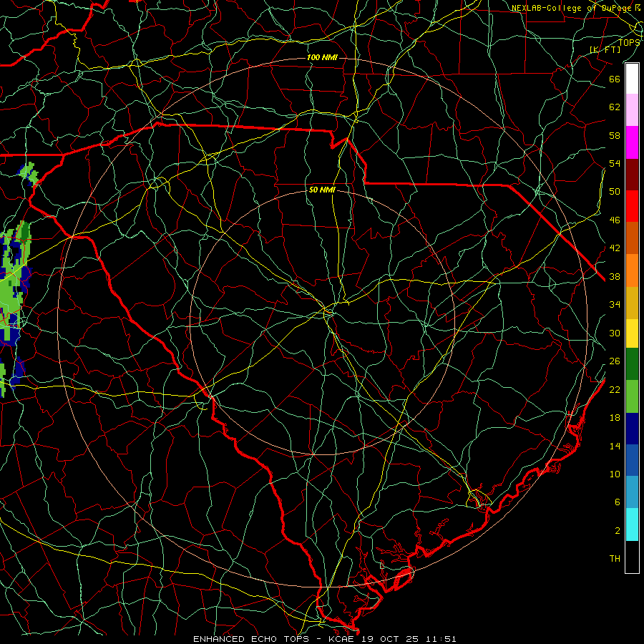Click the 50 legend value label
This screenshot has width=644, height=644.
pos(615,192)
